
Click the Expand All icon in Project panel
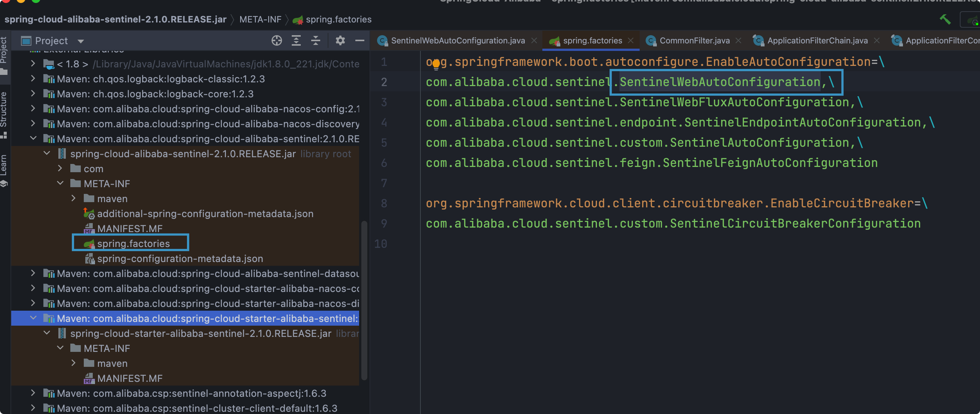(x=296, y=40)
